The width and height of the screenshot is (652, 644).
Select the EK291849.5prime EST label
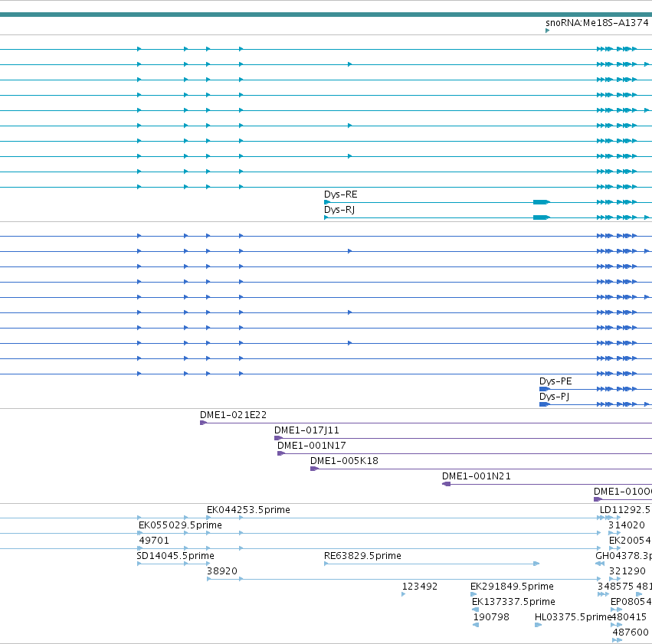point(512,587)
